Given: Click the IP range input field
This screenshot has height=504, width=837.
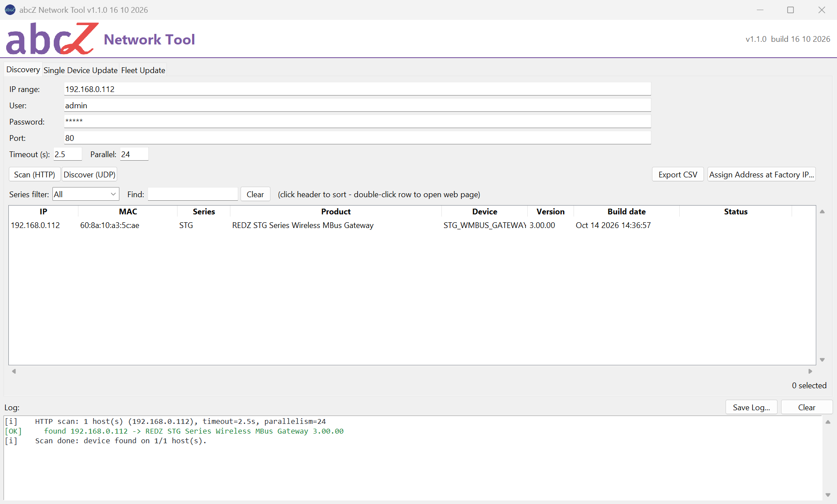Looking at the screenshot, I should tap(357, 89).
